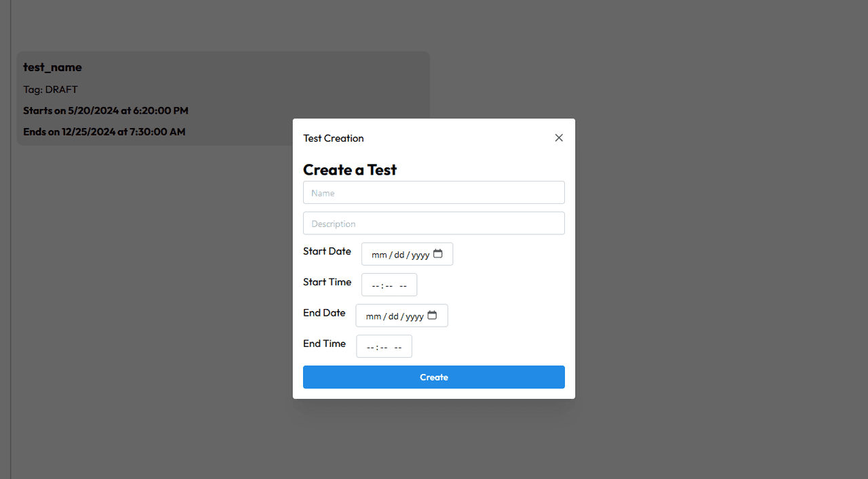
Task: Click into the Description text field
Action: 434,224
